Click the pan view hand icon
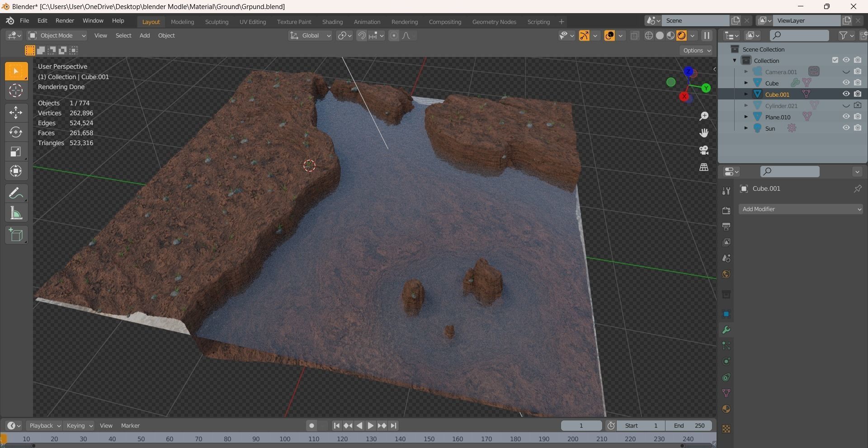This screenshot has height=448, width=868. pyautogui.click(x=704, y=133)
